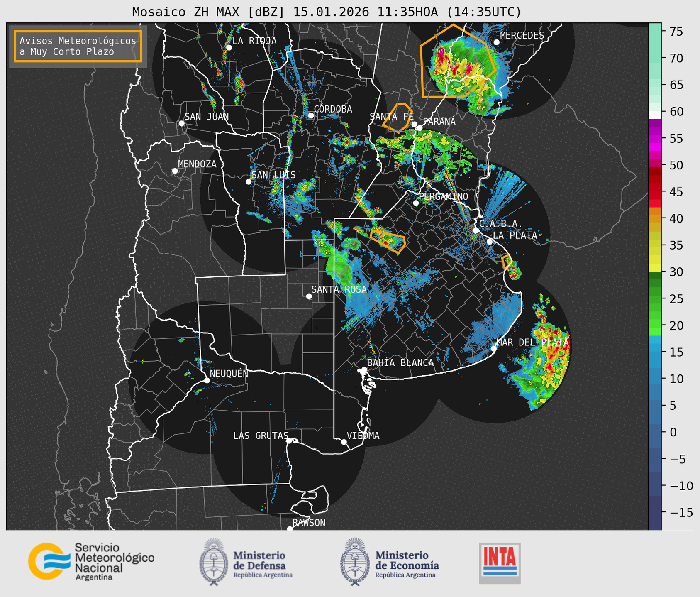Click the 'C.A.B.A.' city label
700x597 pixels.
tap(500, 224)
